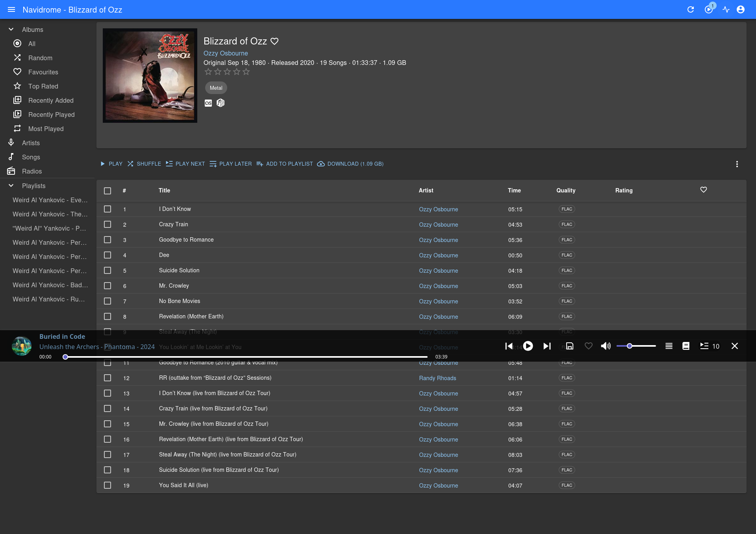
Task: Adjust the player volume slider
Action: tap(636, 346)
